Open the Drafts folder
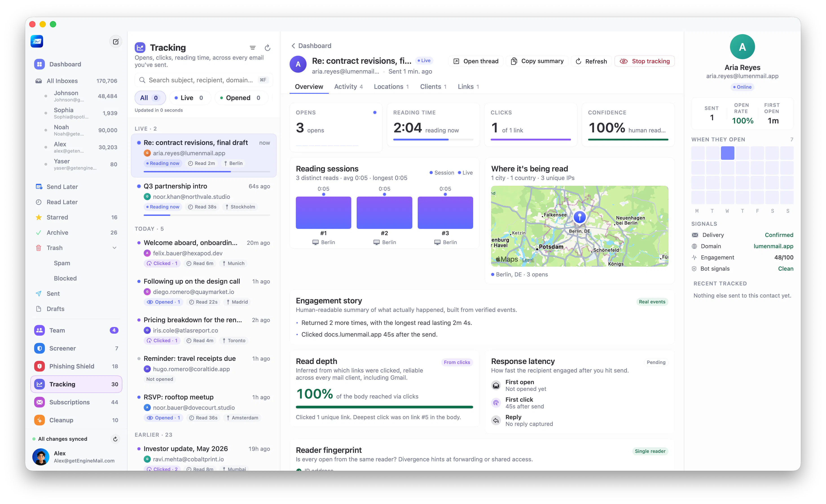 pyautogui.click(x=76, y=309)
